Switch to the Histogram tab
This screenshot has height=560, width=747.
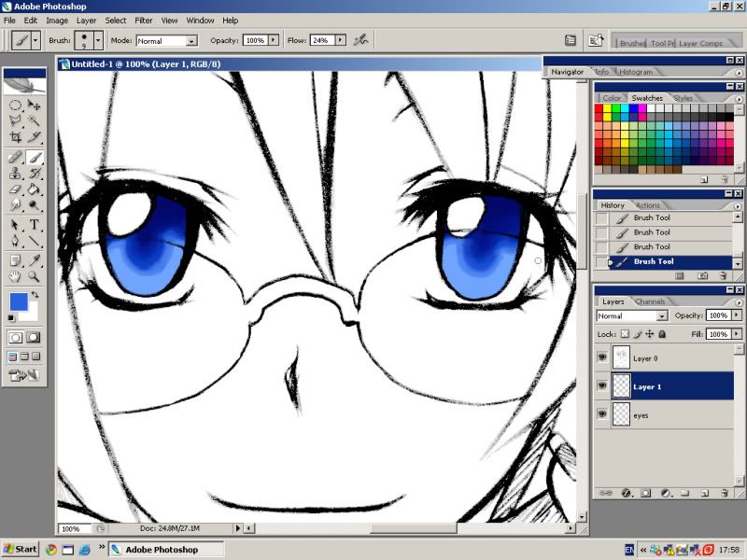point(636,72)
